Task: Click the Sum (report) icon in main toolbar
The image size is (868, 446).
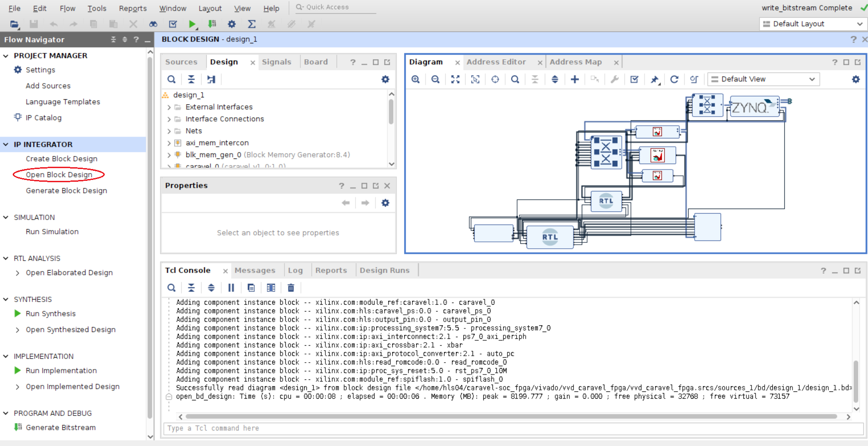Action: tap(252, 24)
